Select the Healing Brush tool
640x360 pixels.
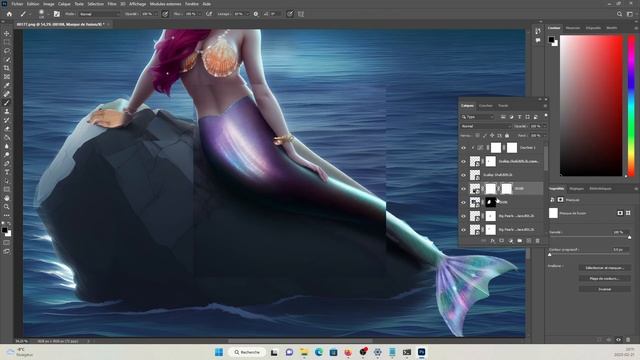point(7,94)
